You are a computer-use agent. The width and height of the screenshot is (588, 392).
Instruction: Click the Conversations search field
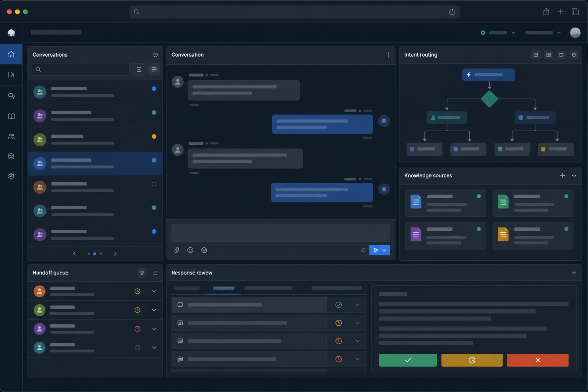point(81,69)
